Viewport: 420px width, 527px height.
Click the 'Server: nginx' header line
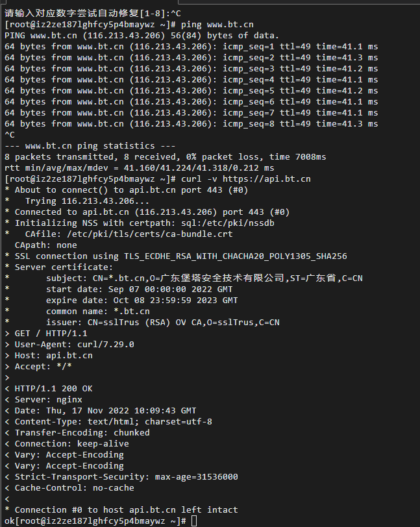pyautogui.click(x=43, y=400)
